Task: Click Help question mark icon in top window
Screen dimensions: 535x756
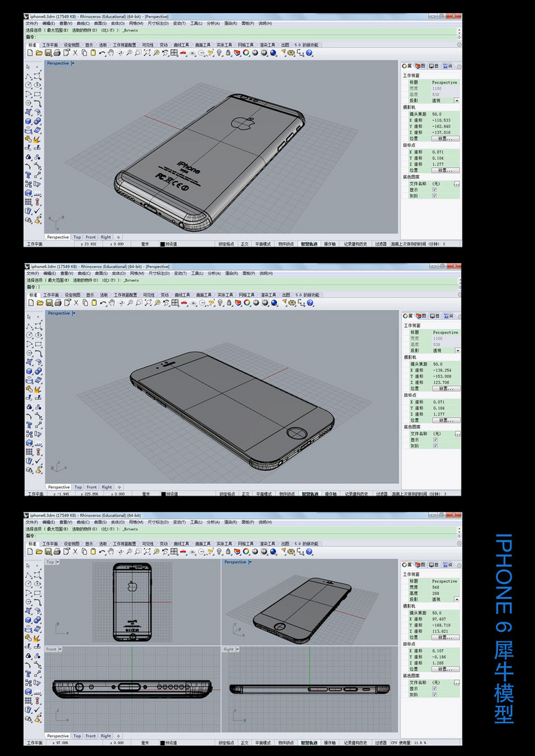Action: coord(309,53)
